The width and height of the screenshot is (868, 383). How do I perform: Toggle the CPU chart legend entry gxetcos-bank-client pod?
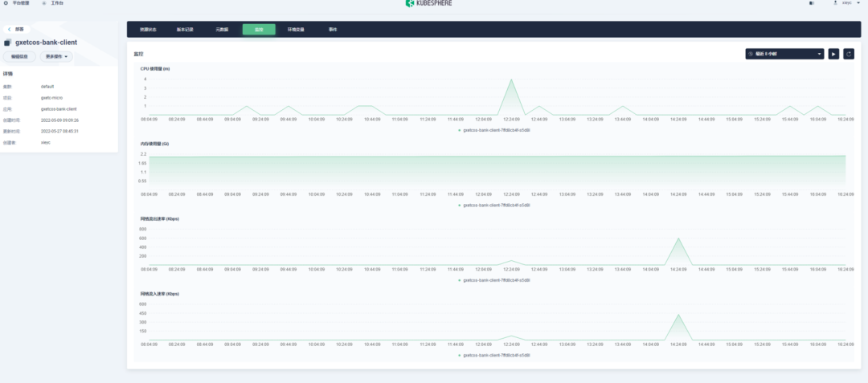click(x=494, y=130)
